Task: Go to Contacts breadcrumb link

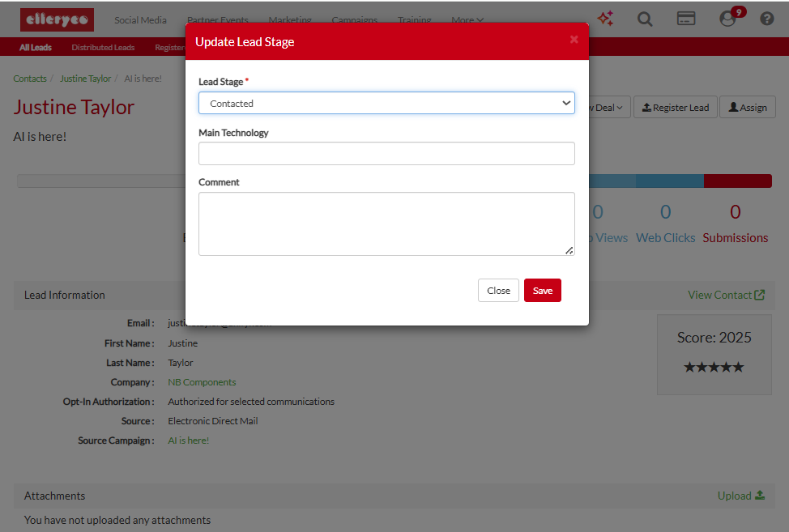Action: tap(30, 79)
